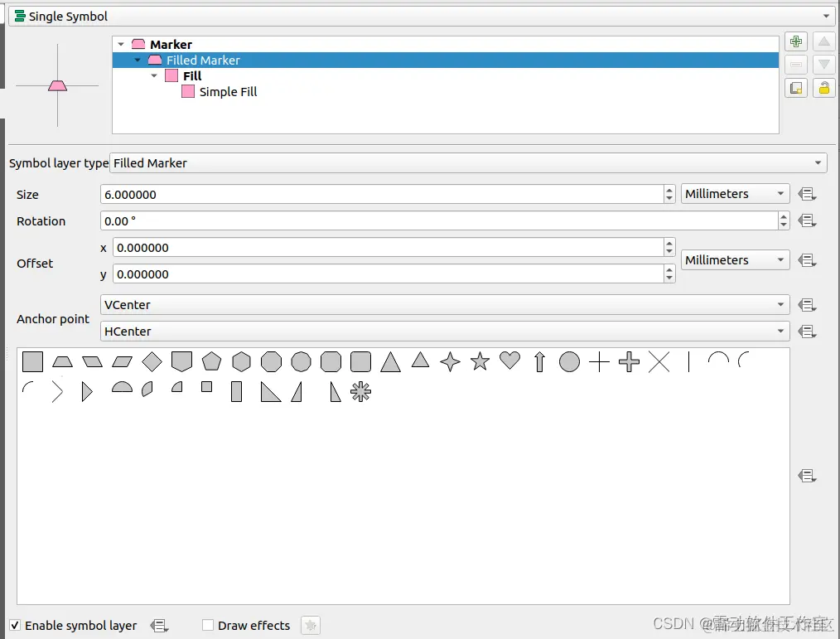Image resolution: width=840 pixels, height=639 pixels.
Task: Choose the filled arrowhead triangle marker shape
Action: [87, 392]
